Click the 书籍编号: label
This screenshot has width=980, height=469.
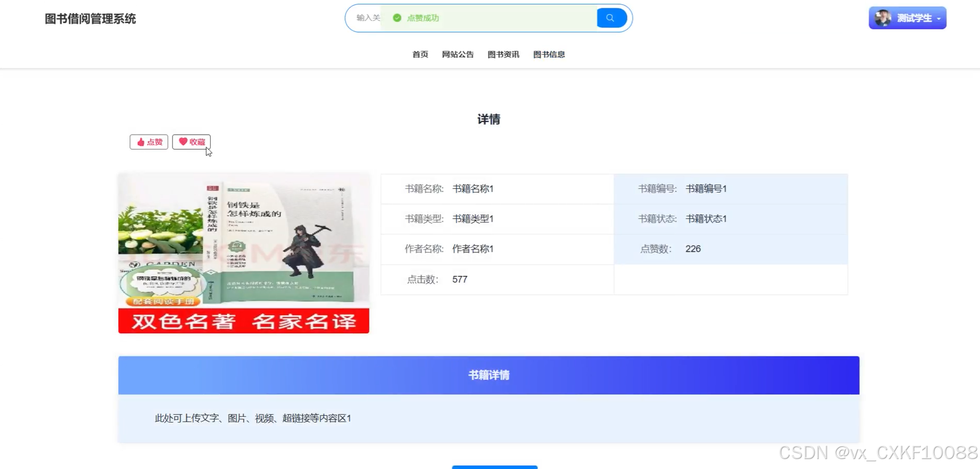[x=657, y=189]
